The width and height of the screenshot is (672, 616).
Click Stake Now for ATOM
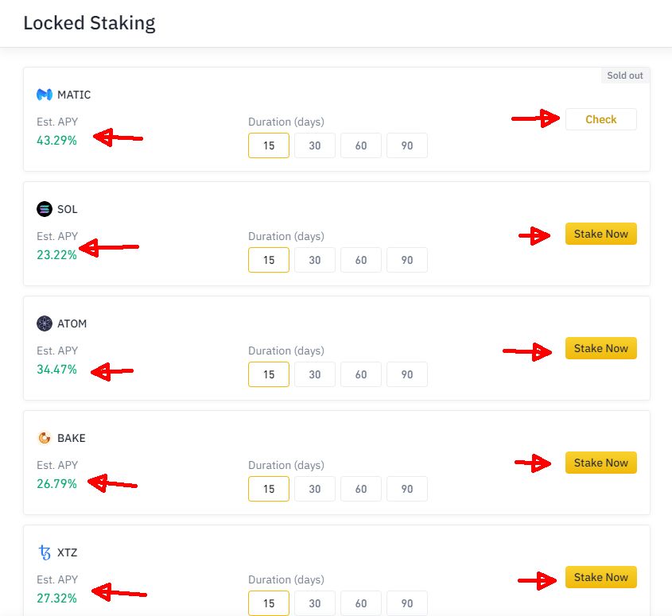click(x=601, y=348)
